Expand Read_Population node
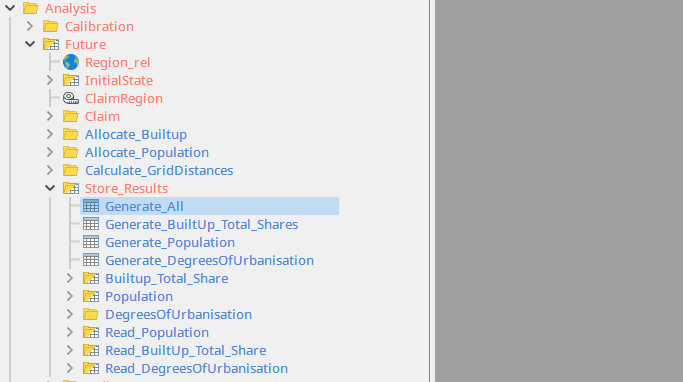The height and width of the screenshot is (382, 683). [x=70, y=332]
